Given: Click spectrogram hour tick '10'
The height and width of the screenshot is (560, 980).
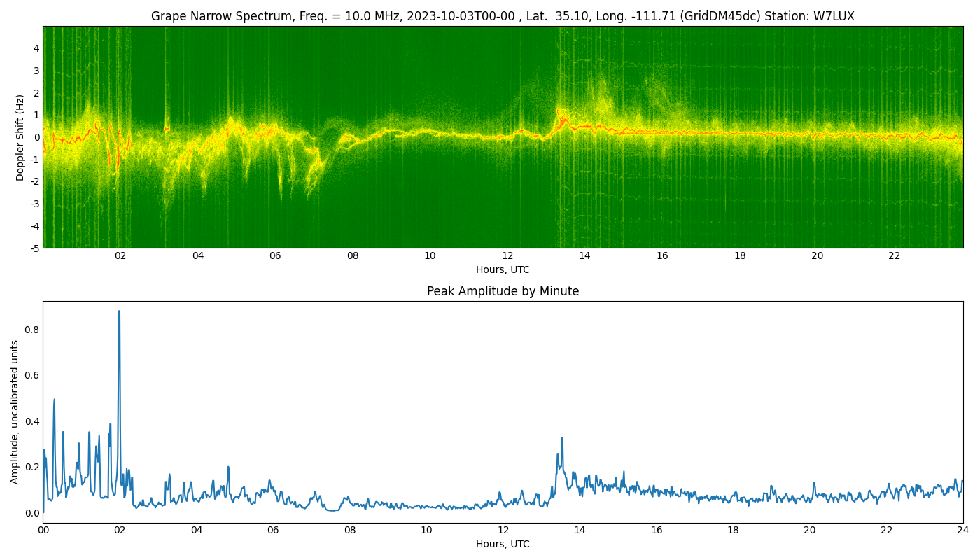Looking at the screenshot, I should (x=430, y=256).
